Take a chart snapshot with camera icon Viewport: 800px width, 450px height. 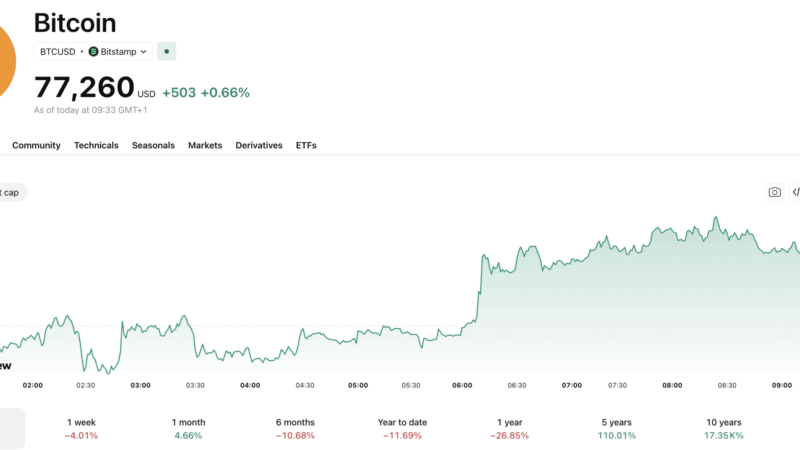pyautogui.click(x=774, y=192)
